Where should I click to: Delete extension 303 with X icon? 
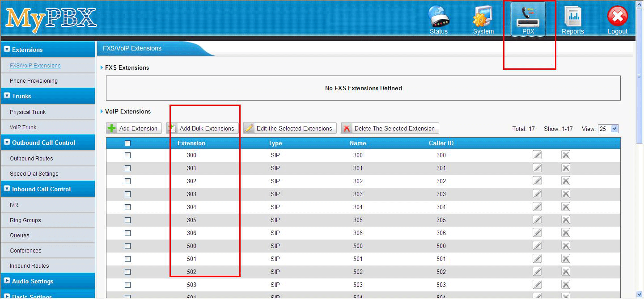[566, 194]
